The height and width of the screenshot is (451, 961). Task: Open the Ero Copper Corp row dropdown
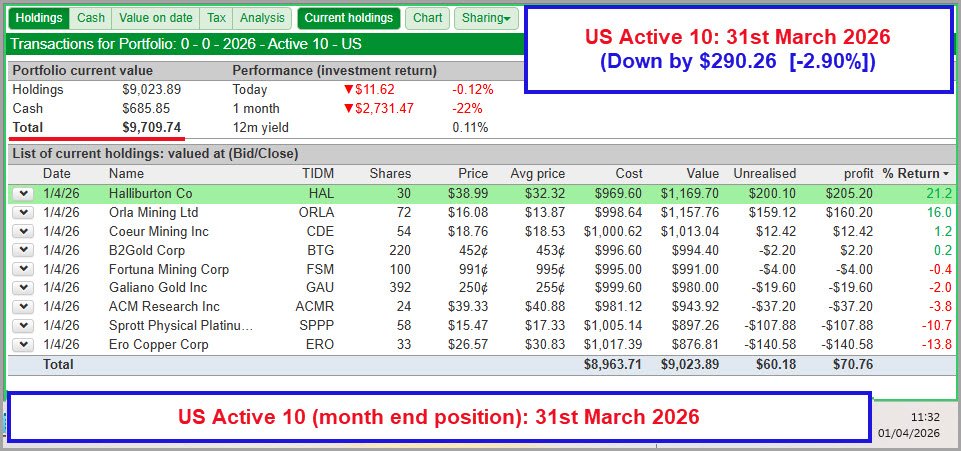pyautogui.click(x=23, y=345)
